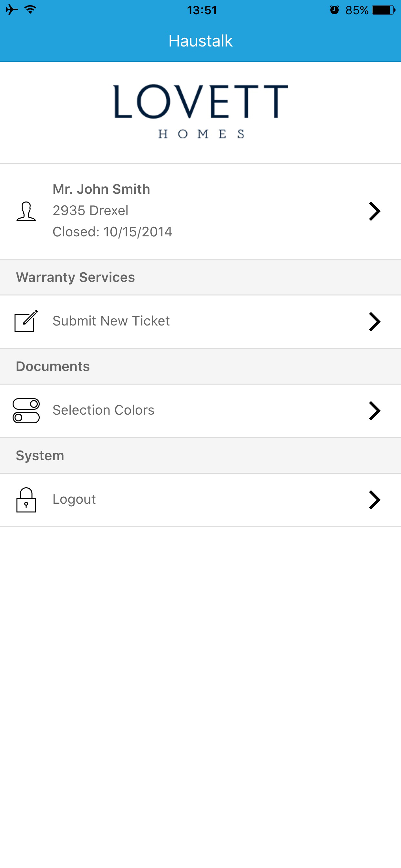Tap the battery indicator icon
401x868 pixels.
384,10
